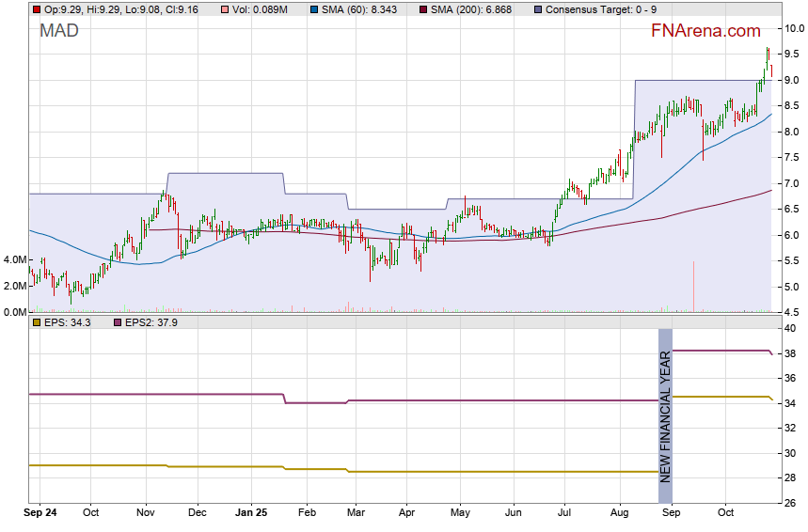Viewport: 808px width, 532px height.
Task: Click the 4.0M volume axis label
Action: [x=14, y=259]
